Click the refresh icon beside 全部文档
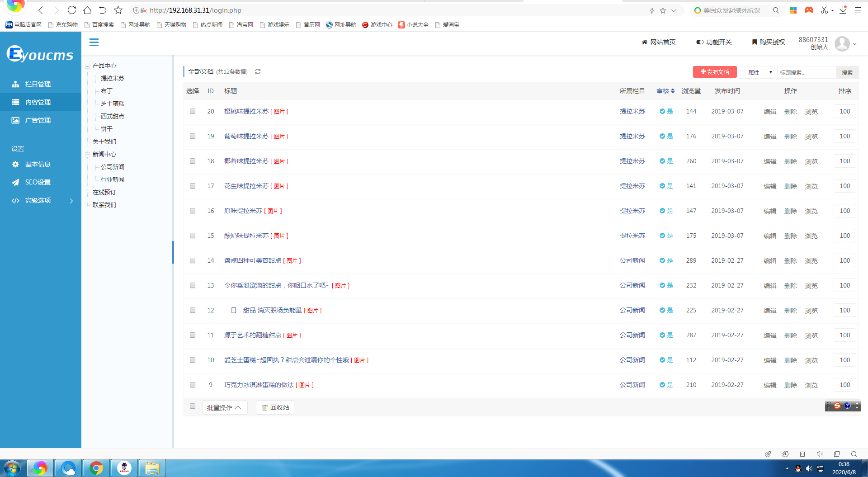 point(258,71)
